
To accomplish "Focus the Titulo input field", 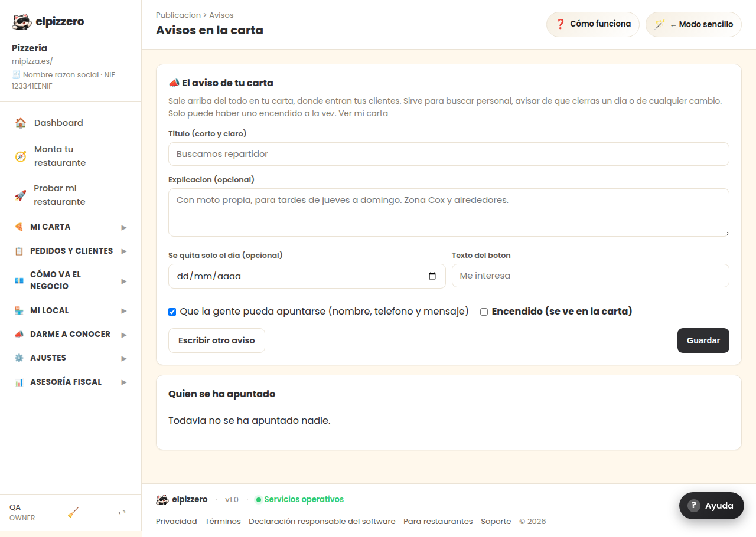I will pos(448,154).
